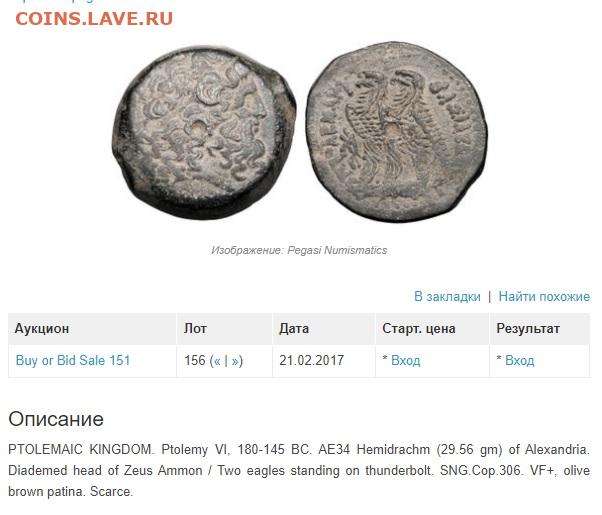Click the date cell 21.02.2017
The height and width of the screenshot is (515, 602).
[324, 361]
